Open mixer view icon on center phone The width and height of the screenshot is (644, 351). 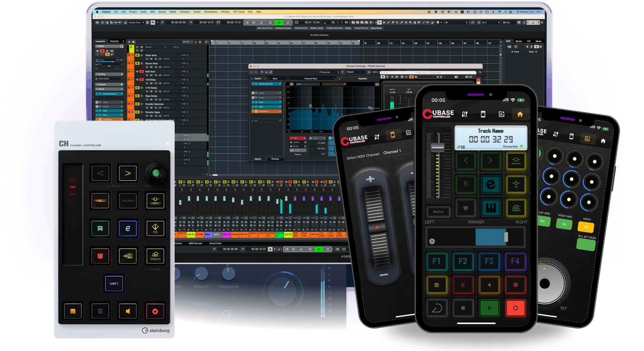point(464,114)
